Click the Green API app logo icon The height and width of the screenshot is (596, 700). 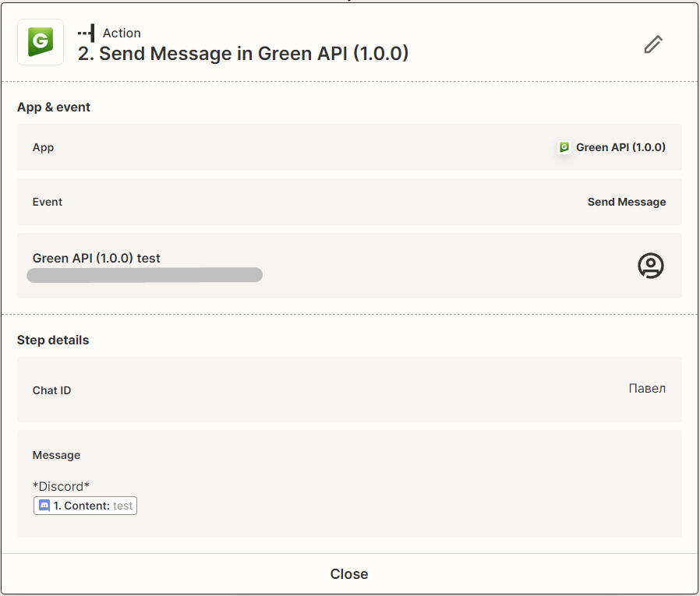40,43
